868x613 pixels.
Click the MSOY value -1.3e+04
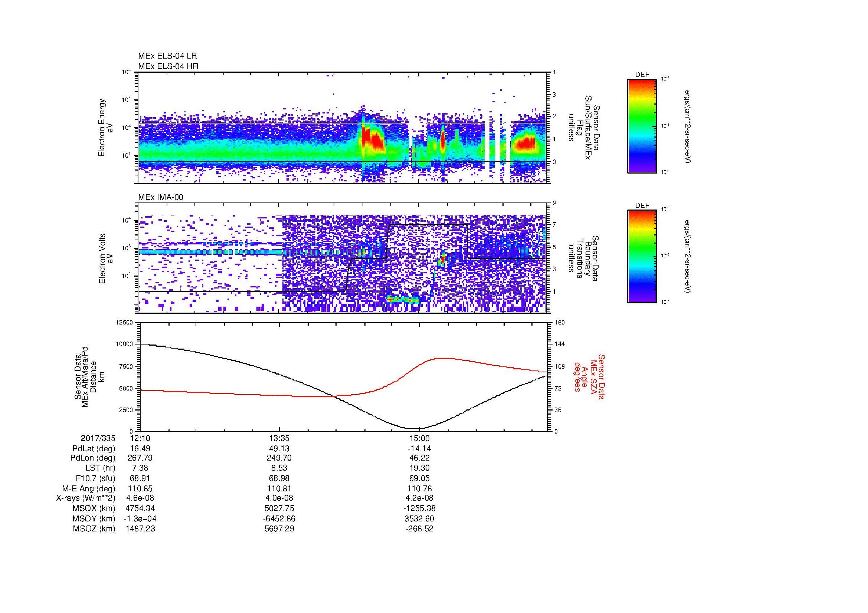[x=140, y=518]
